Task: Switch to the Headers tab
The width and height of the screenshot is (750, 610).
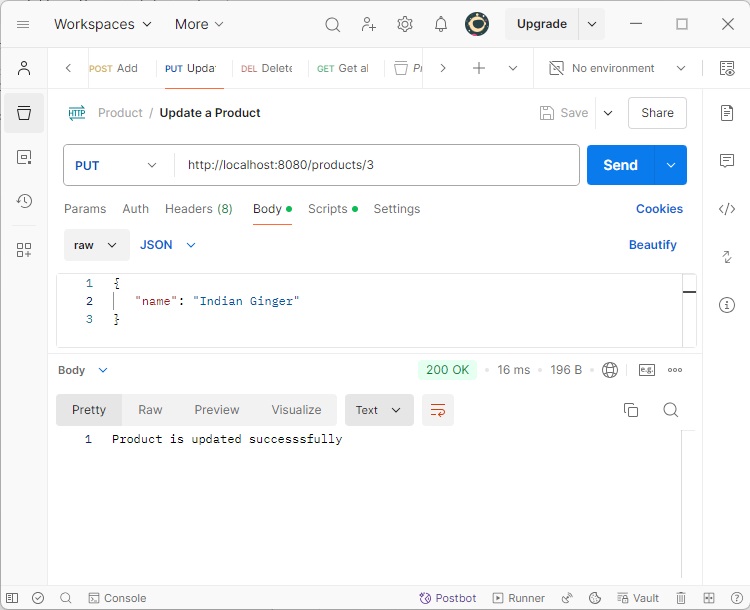Action: click(198, 209)
